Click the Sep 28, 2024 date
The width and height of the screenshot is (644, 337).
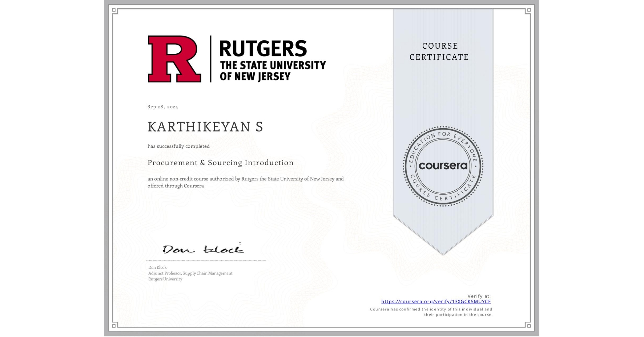[x=162, y=106]
